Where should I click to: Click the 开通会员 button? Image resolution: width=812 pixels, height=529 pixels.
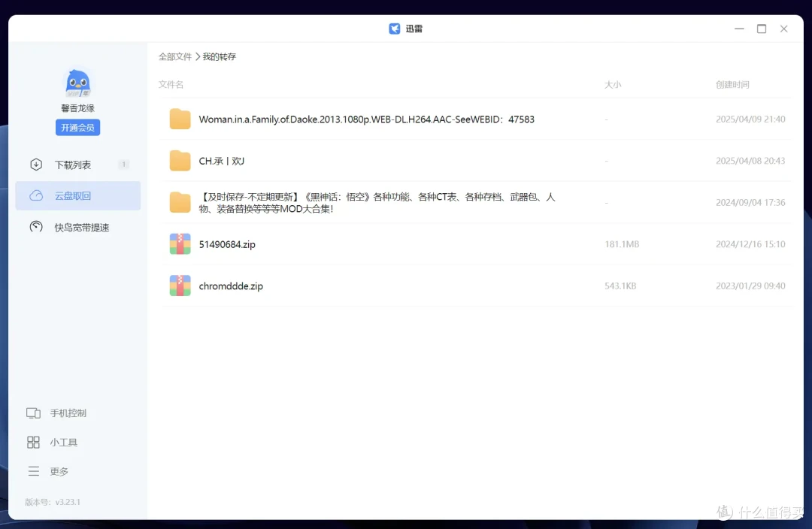click(77, 127)
